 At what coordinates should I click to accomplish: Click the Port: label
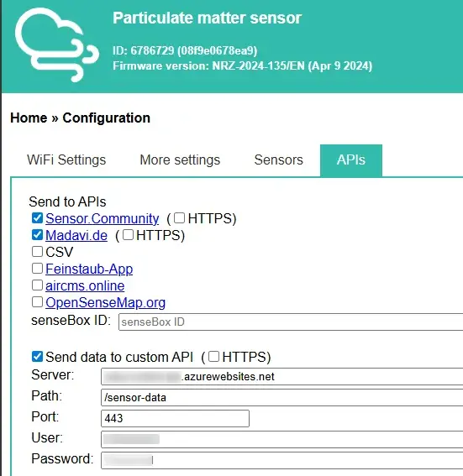click(x=45, y=416)
